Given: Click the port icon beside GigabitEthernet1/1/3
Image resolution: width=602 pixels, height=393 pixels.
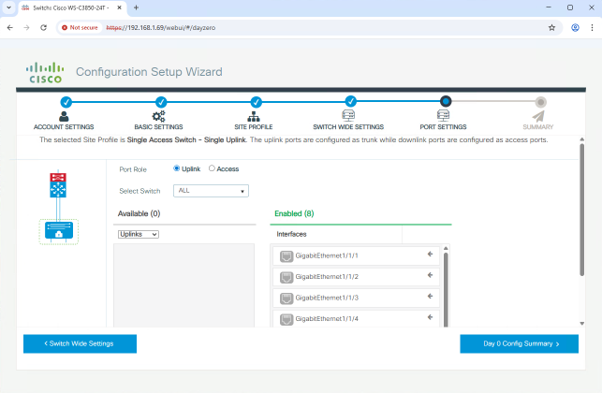Looking at the screenshot, I should 286,298.
